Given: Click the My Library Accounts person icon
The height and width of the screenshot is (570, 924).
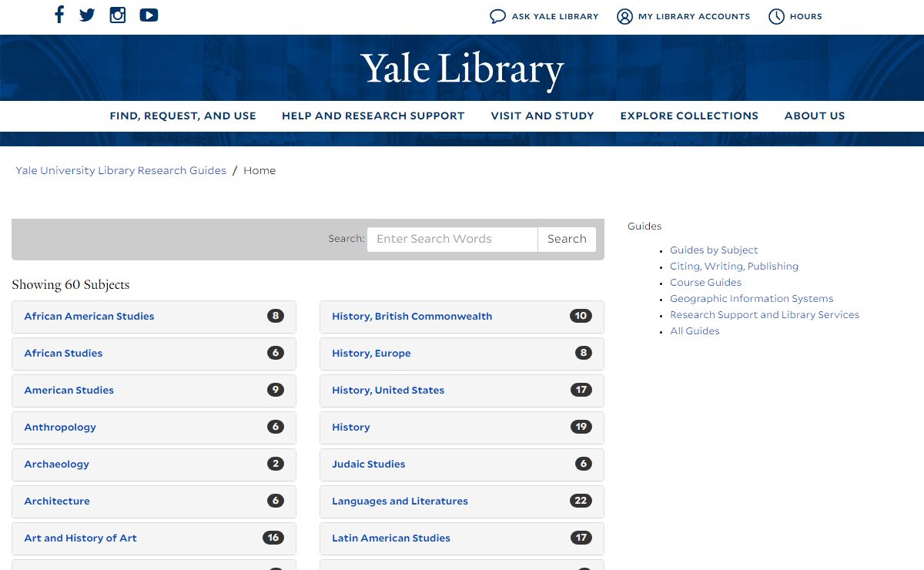Looking at the screenshot, I should click(x=624, y=16).
